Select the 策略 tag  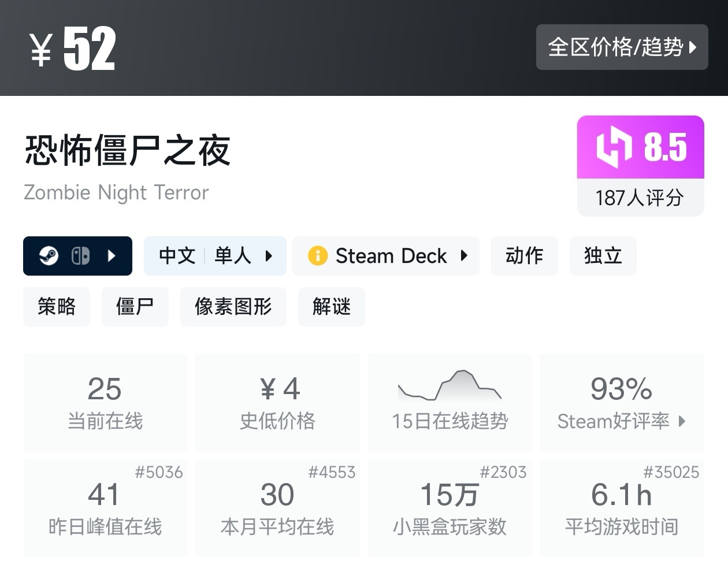[57, 306]
